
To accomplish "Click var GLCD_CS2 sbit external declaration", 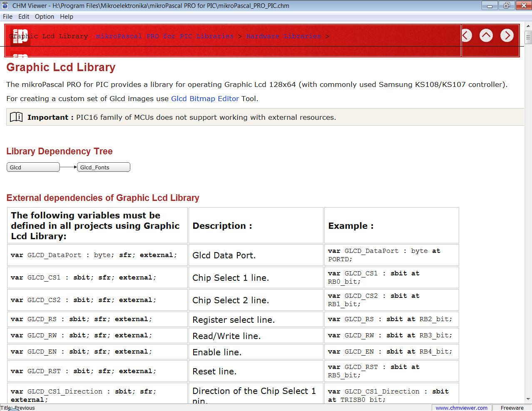I will point(97,300).
